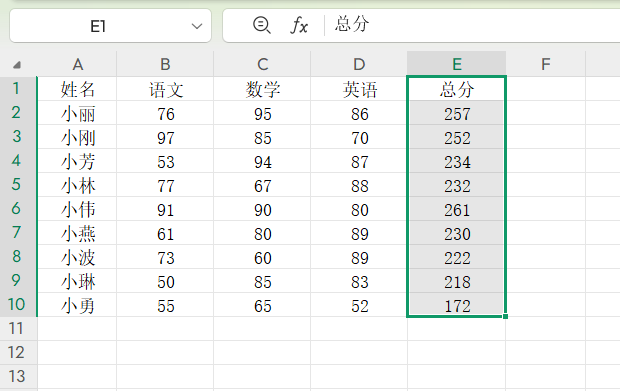Click 小芳's 数学 score 94
The height and width of the screenshot is (391, 620).
(262, 162)
